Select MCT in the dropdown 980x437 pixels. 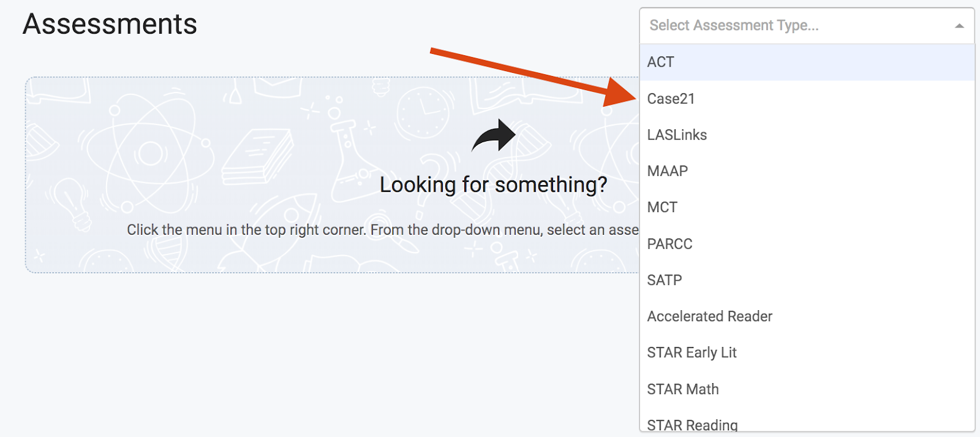pos(807,207)
